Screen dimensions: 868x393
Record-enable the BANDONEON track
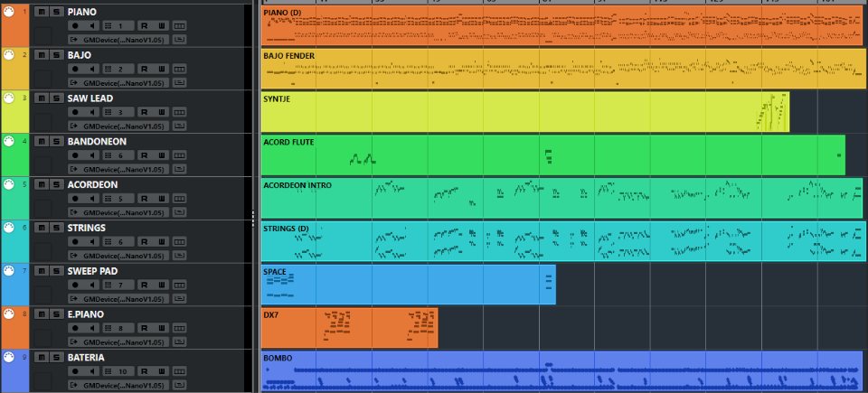click(75, 155)
